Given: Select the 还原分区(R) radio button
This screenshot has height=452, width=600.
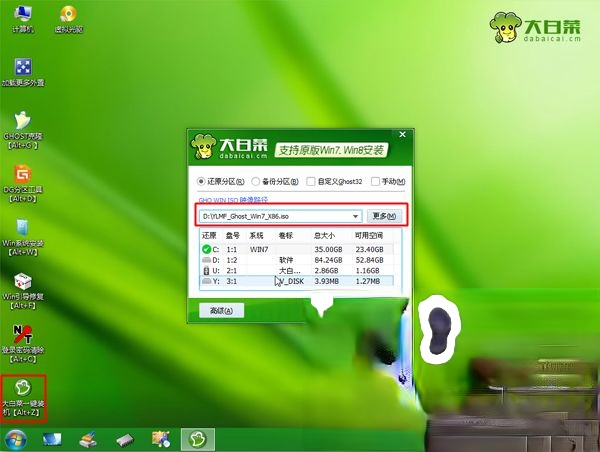Looking at the screenshot, I should (221, 181).
